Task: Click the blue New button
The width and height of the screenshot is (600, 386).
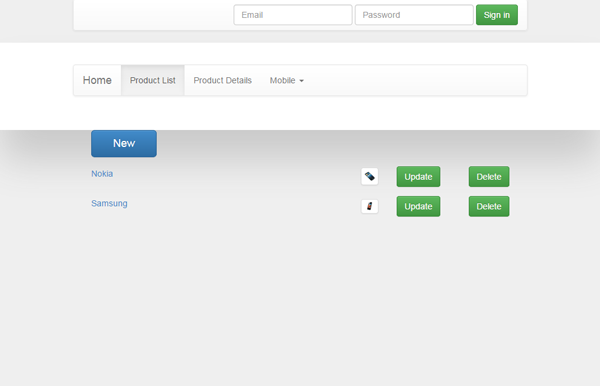Action: coord(124,143)
